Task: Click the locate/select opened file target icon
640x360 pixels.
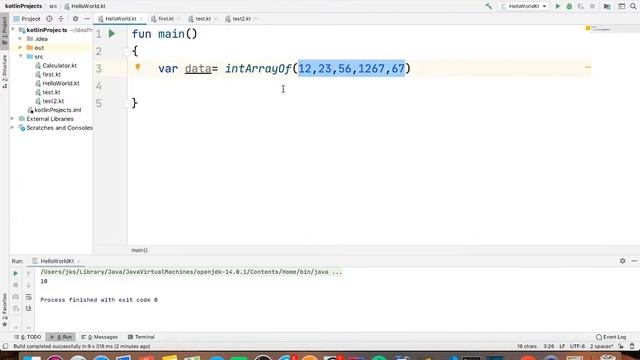Action: [x=49, y=19]
